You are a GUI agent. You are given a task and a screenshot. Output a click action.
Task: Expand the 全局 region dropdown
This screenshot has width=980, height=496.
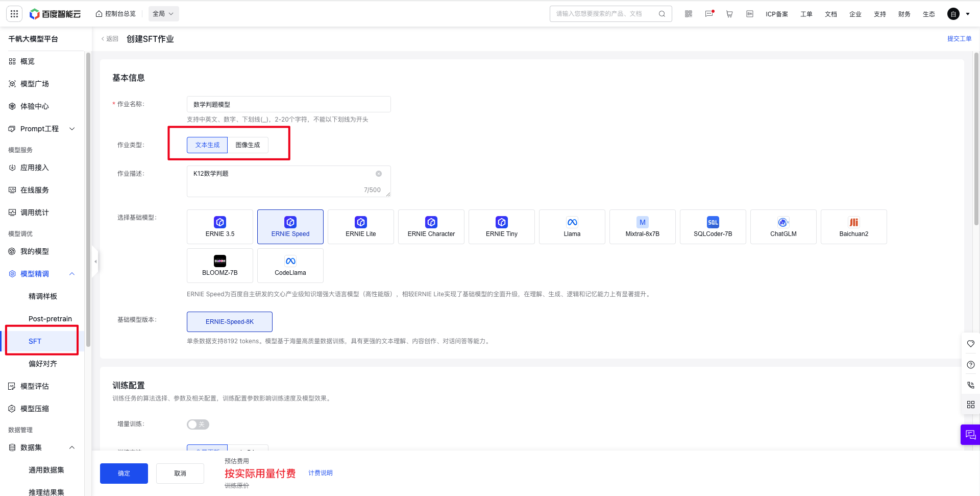tap(163, 14)
